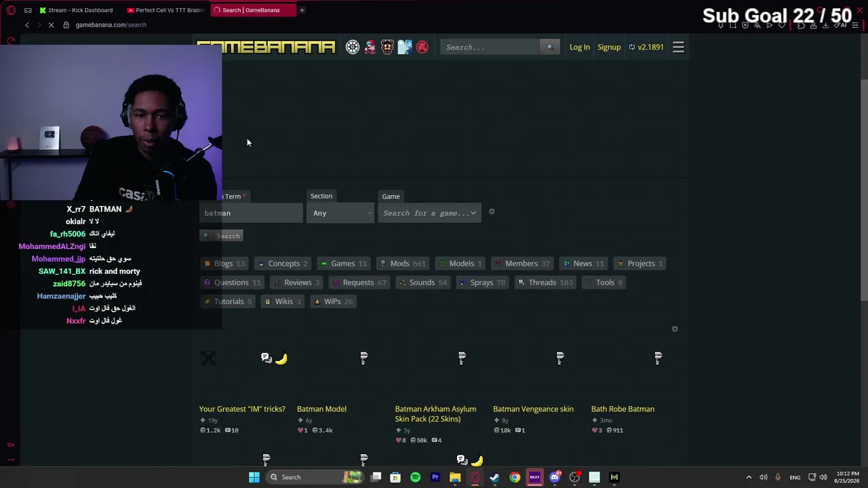
Task: Filter results by Games 11
Action: pos(344,264)
